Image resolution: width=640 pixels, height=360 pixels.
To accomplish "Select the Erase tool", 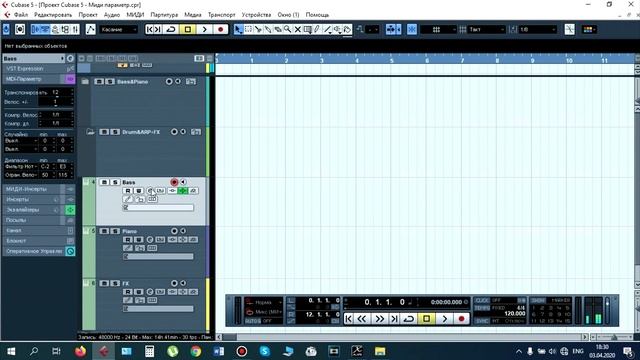I will pos(278,29).
